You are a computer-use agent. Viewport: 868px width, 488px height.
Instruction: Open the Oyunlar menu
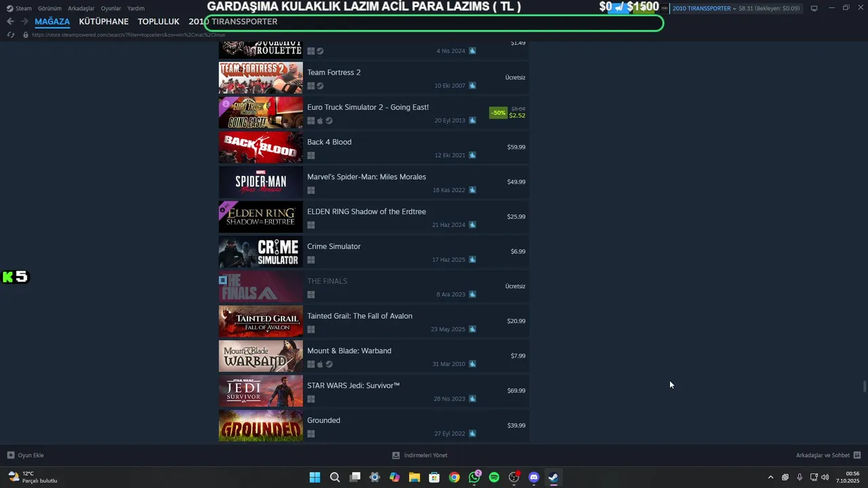click(x=111, y=8)
